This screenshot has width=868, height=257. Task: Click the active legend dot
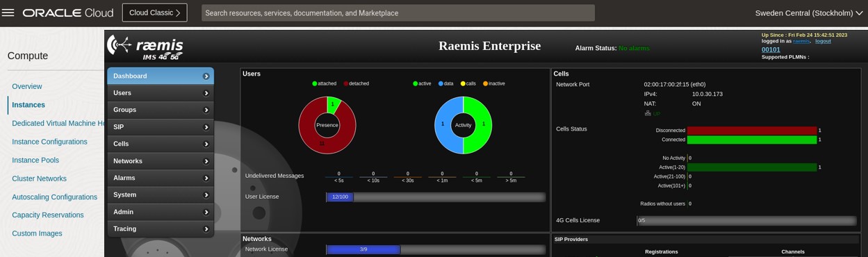coord(416,83)
